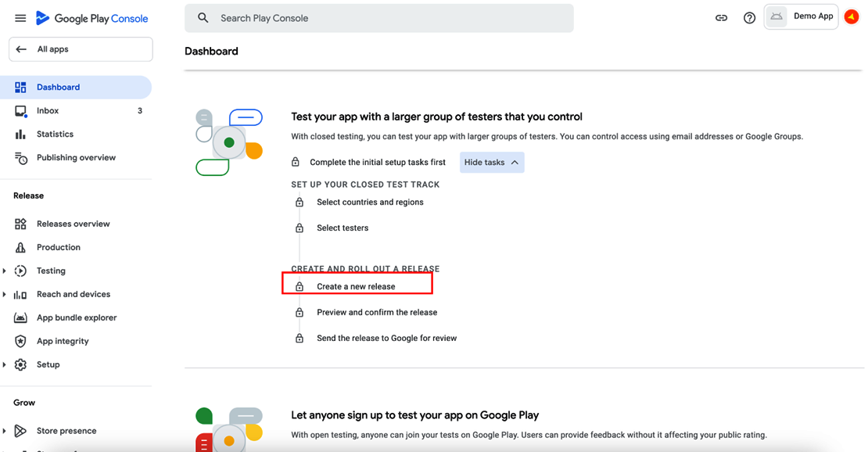Click the App bundle explorer icon
Image resolution: width=868 pixels, height=452 pixels.
pos(21,318)
